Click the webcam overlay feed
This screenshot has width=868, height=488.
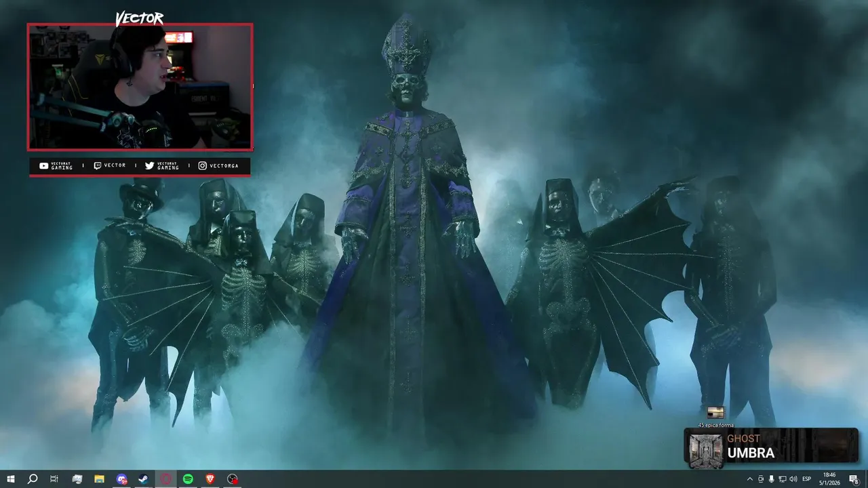(x=140, y=87)
